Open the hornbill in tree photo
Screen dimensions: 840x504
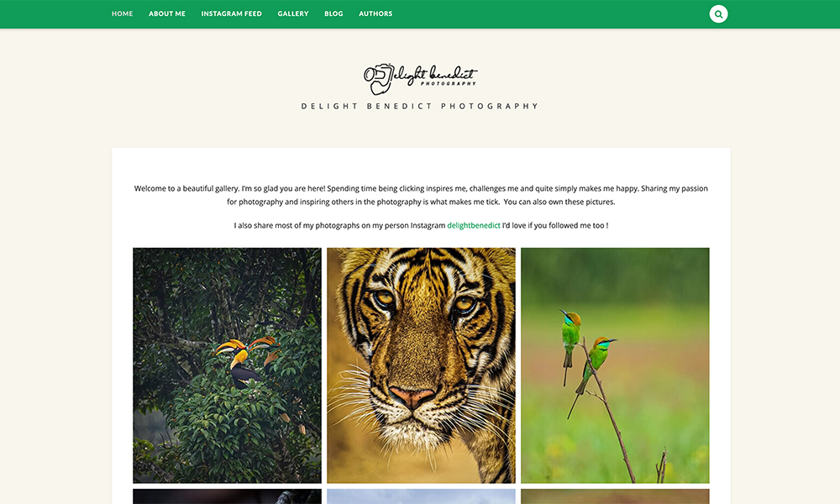tap(227, 365)
